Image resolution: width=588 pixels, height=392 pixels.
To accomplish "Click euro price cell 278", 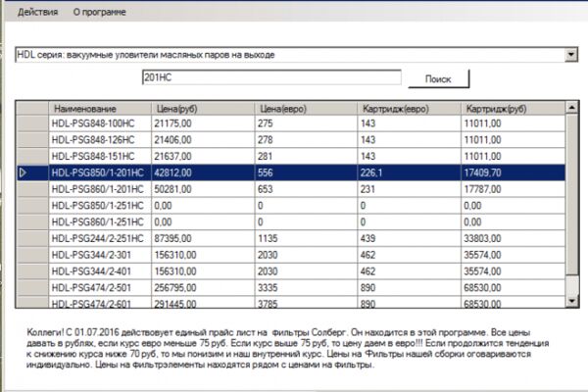I will [306, 140].
